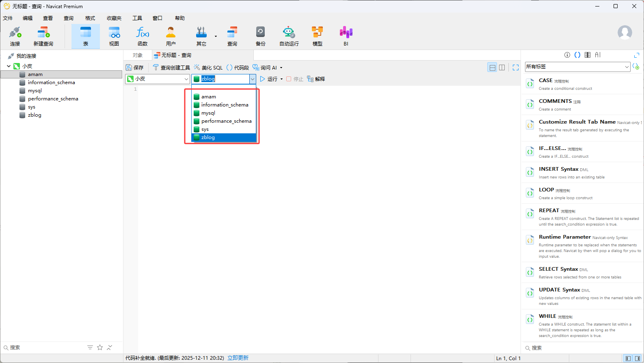Open the AI panel icon in right pane
The image size is (644, 363).
click(x=598, y=55)
